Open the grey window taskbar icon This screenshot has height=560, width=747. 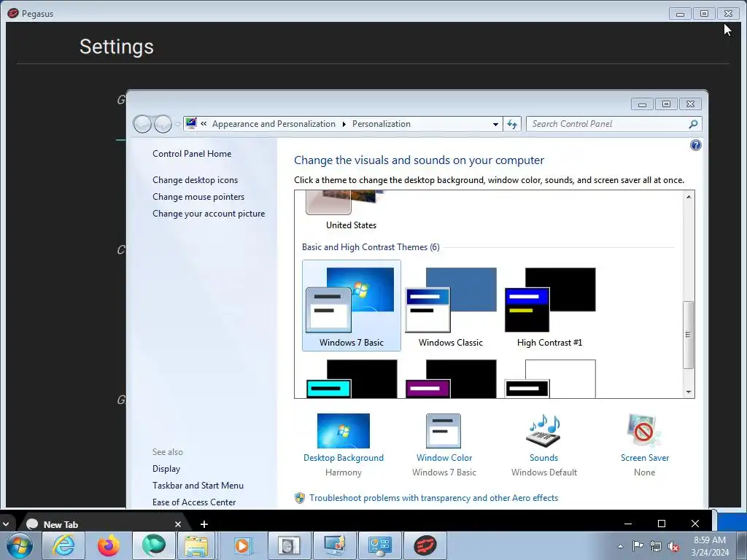pyautogui.click(x=289, y=545)
